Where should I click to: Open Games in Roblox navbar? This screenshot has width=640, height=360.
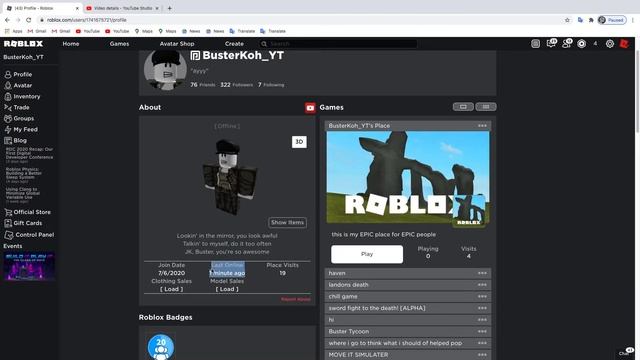pyautogui.click(x=119, y=44)
